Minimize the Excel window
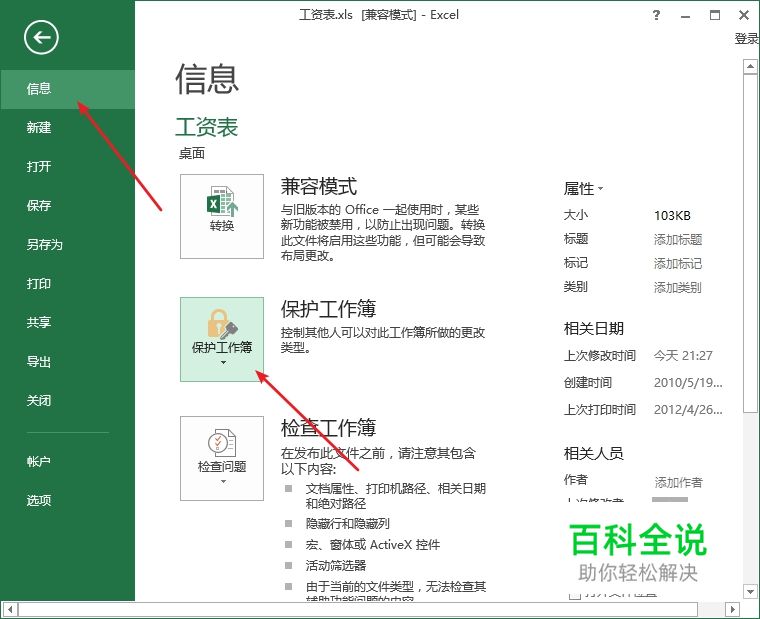Image resolution: width=760 pixels, height=619 pixels. (685, 16)
